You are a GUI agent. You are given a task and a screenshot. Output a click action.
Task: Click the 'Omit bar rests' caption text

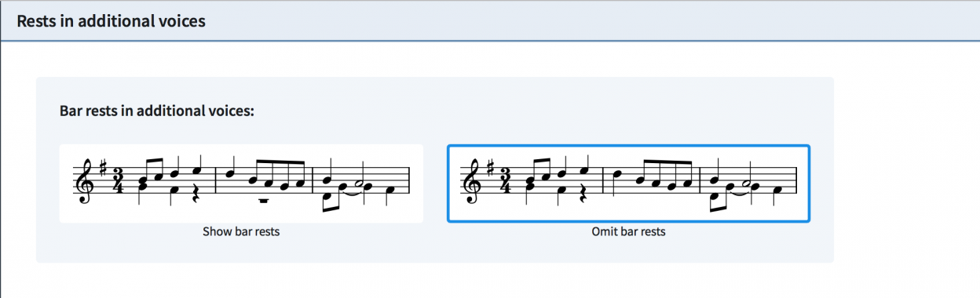click(x=628, y=231)
